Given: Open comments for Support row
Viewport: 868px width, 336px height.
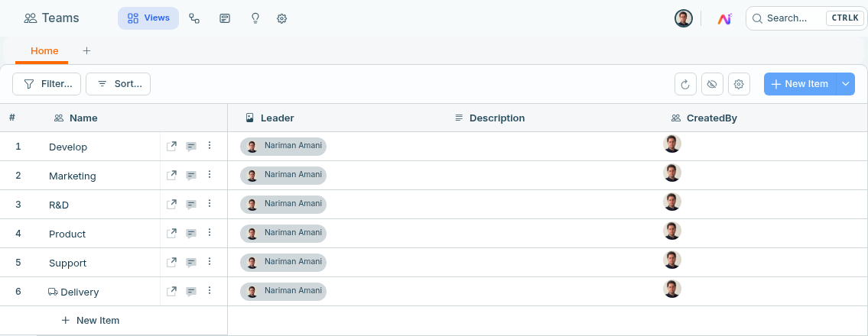Looking at the screenshot, I should coord(191,263).
